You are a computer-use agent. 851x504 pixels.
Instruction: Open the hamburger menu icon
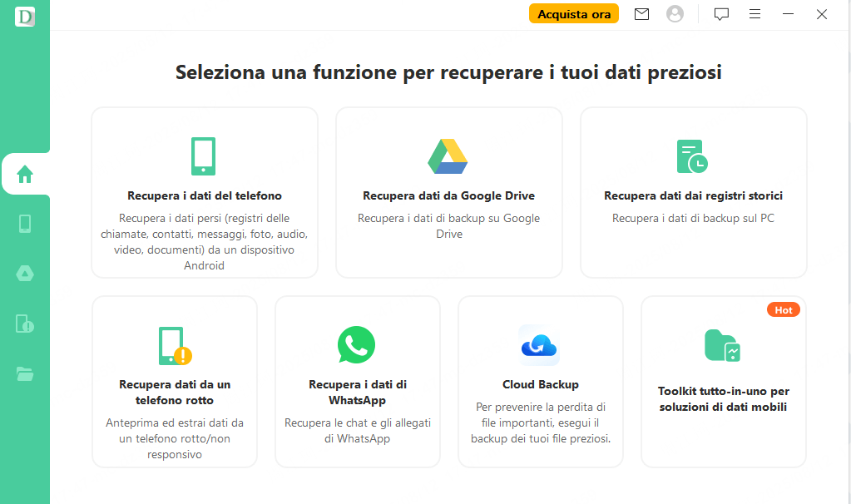point(755,14)
